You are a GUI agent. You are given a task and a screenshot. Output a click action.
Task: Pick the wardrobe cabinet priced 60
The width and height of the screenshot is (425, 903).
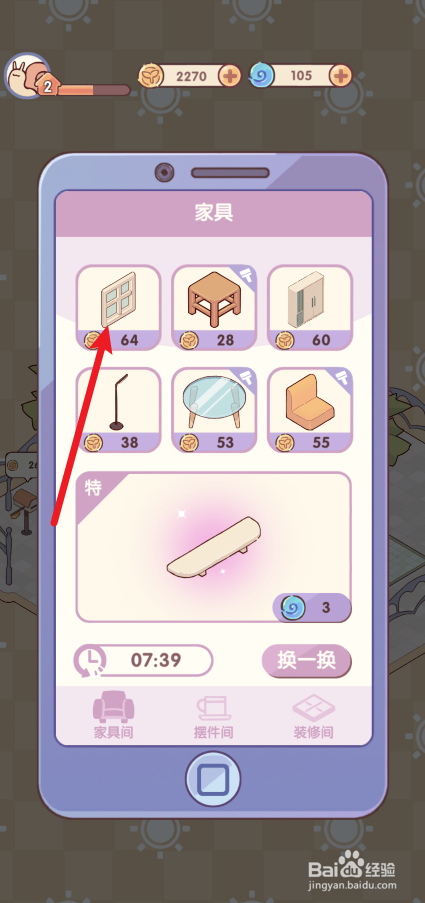310,308
